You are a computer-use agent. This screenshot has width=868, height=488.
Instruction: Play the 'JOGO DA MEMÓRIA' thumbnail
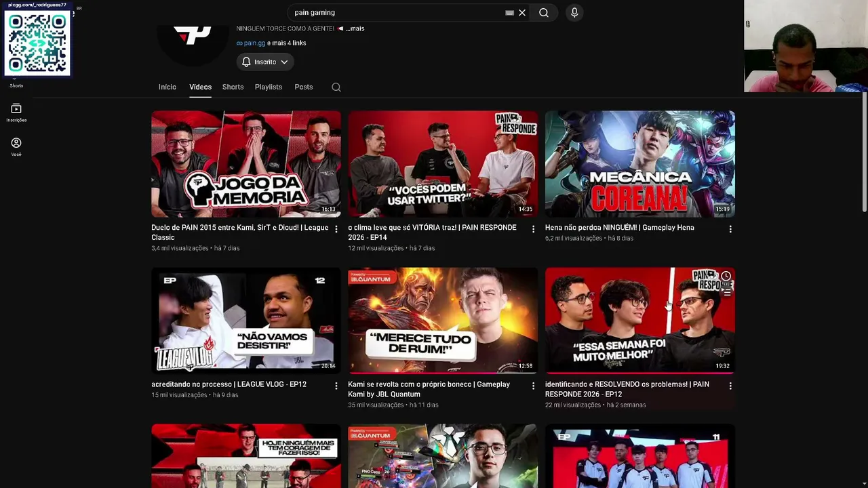(x=246, y=164)
